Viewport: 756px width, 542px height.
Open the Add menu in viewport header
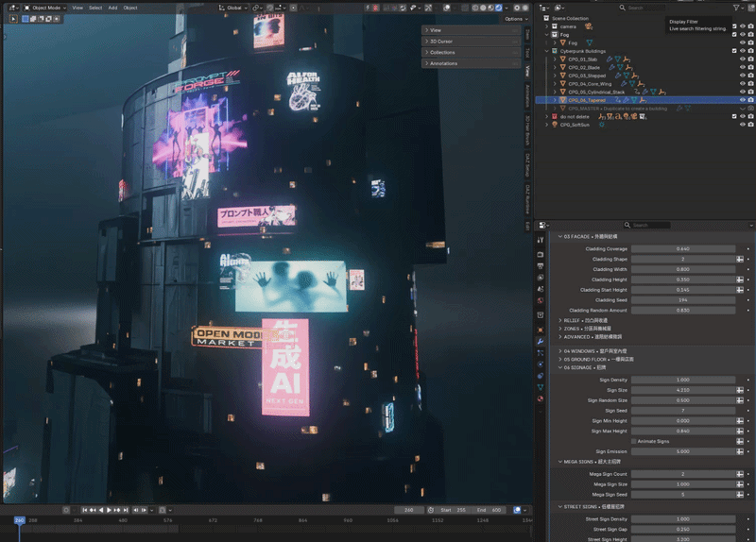112,8
